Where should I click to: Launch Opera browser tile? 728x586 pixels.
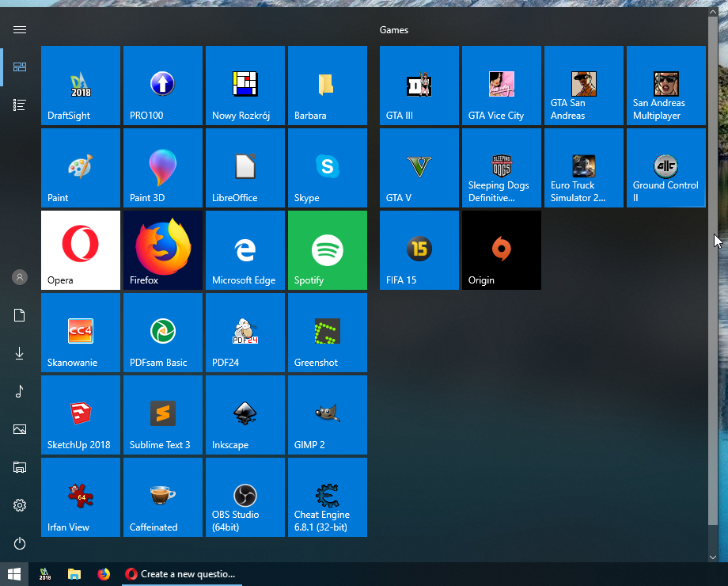tap(81, 250)
